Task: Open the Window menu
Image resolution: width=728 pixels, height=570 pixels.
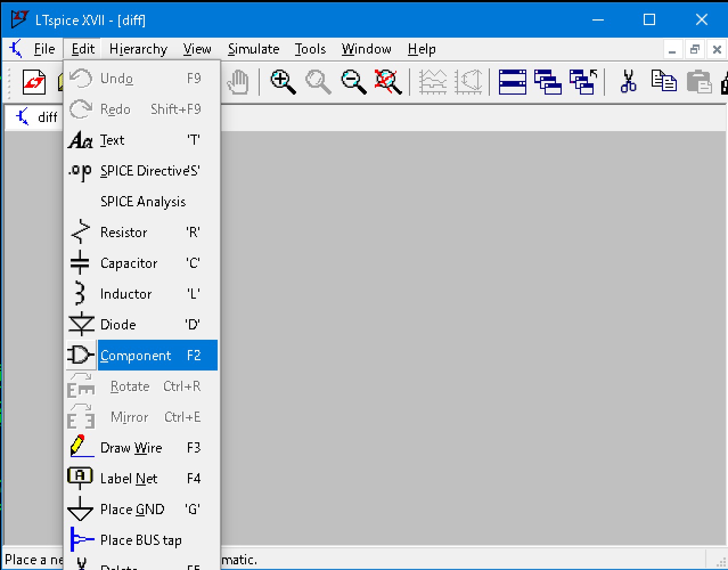Action: (366, 49)
